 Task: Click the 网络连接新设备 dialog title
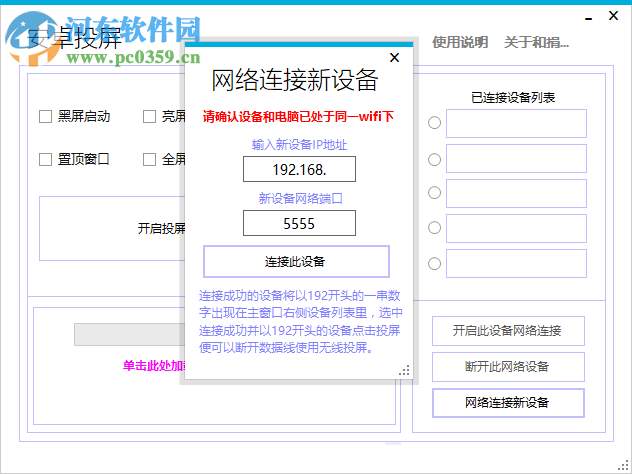click(295, 80)
